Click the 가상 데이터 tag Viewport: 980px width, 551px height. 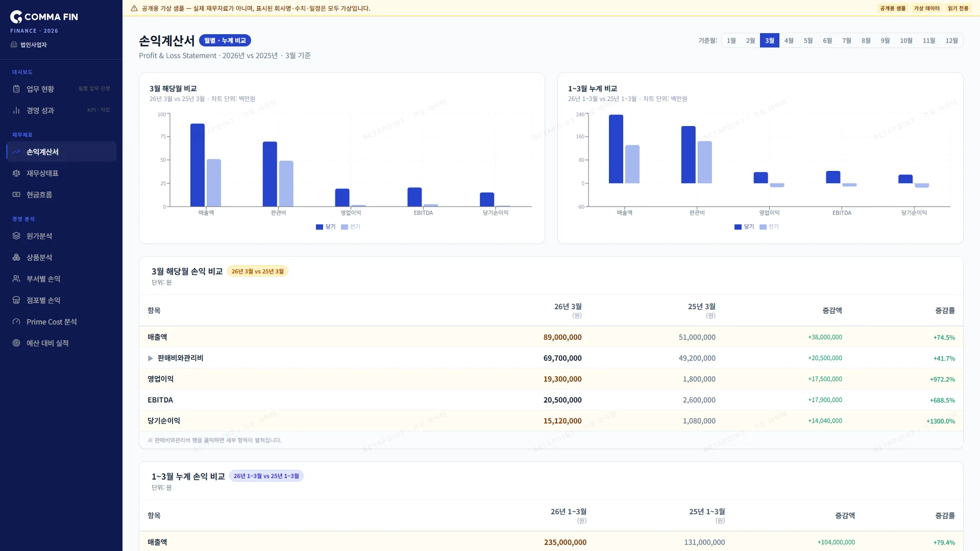click(926, 8)
